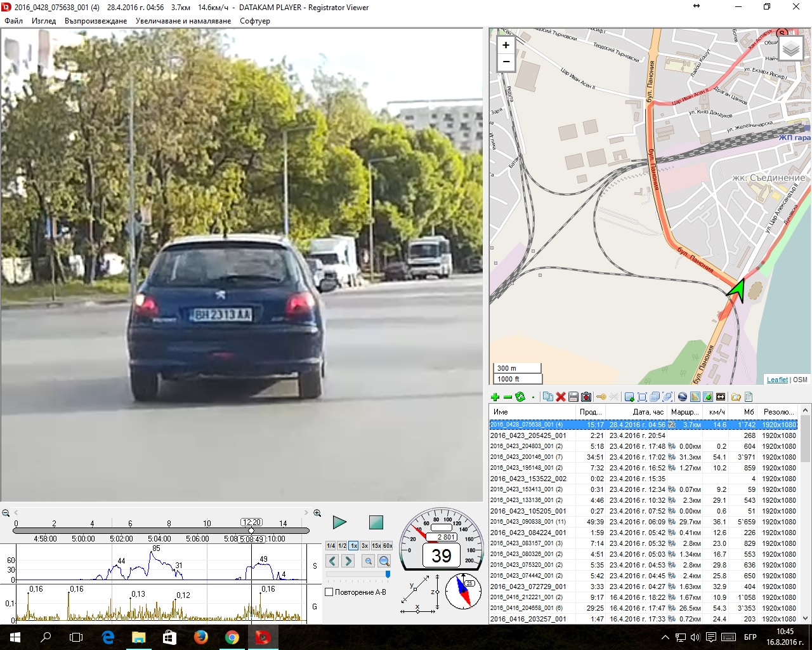This screenshot has width=812, height=650.
Task: Enable the Повторение A-B checkbox
Action: (329, 592)
